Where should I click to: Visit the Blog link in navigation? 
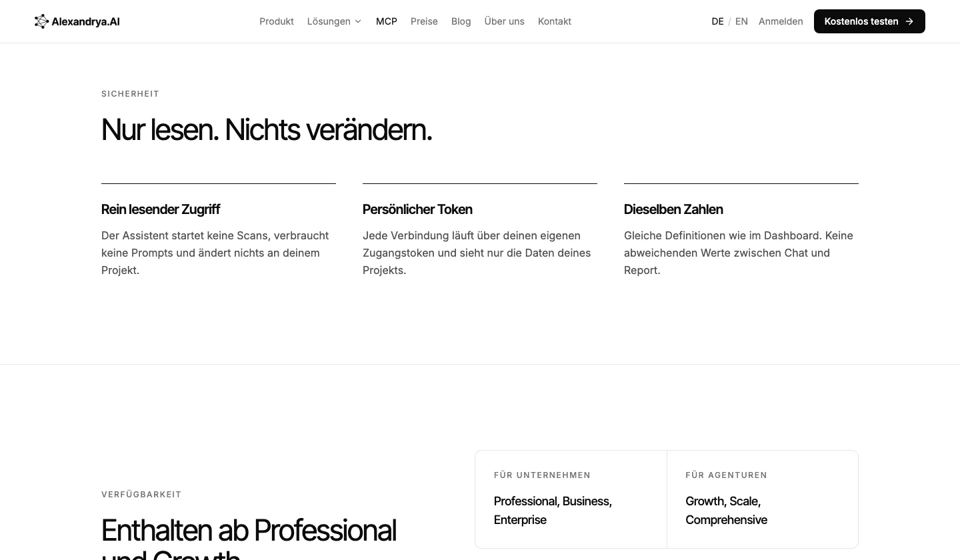461,21
